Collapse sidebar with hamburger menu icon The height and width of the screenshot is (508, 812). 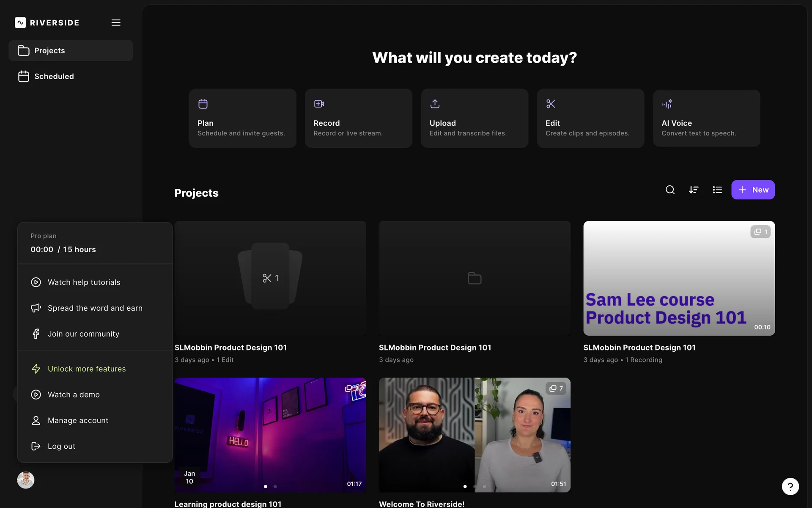click(116, 23)
